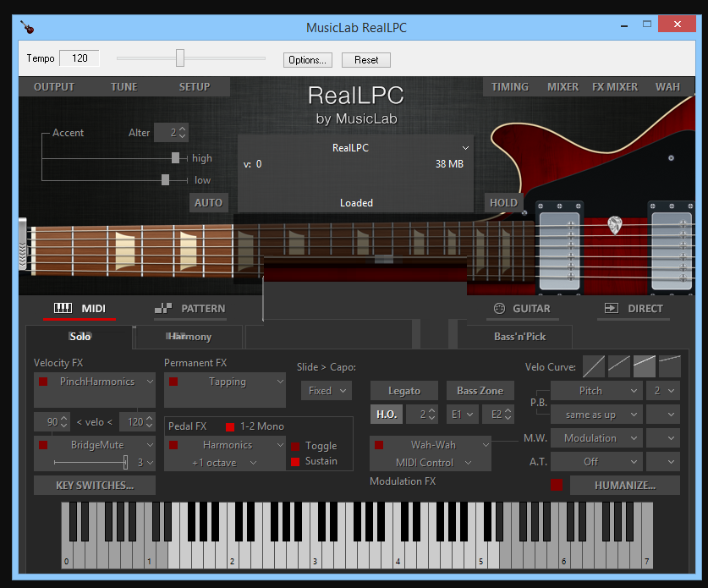Expand the Tapping effect dropdown
Screen dimensions: 708x588
(x=280, y=382)
